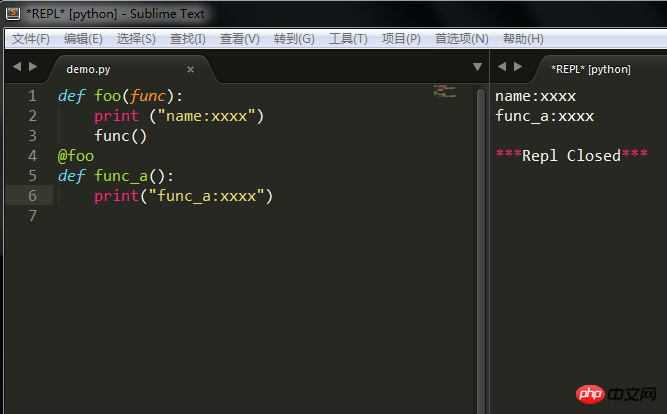Viewport: 667px width, 414px height.
Task: Click previous tab arrow in REPL pane
Action: pos(502,67)
